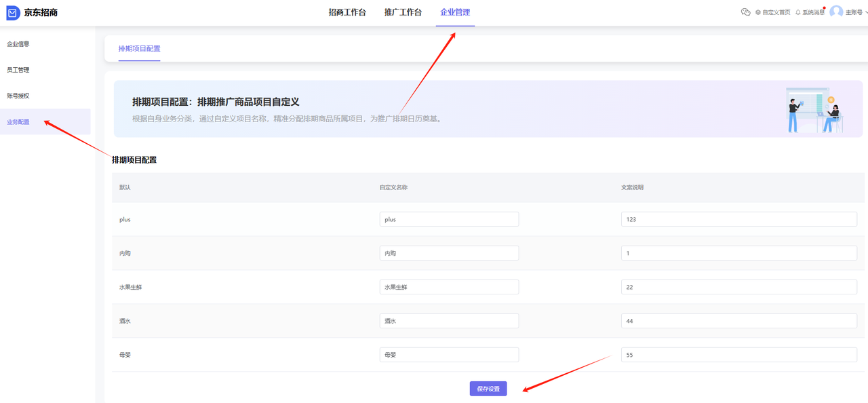Viewport: 868px width, 403px height.
Task: Switch to the 推广工作台 tab
Action: (x=403, y=12)
